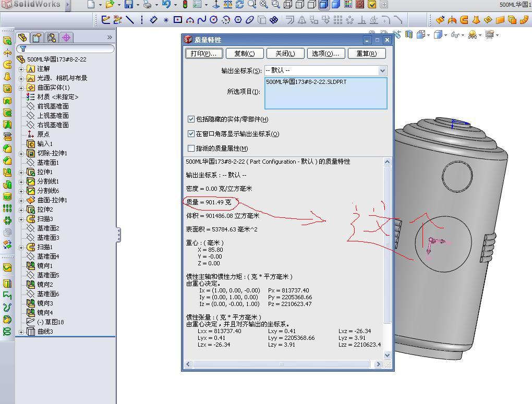Expand the 注解 tree node
The width and height of the screenshot is (532, 404).
coord(21,69)
